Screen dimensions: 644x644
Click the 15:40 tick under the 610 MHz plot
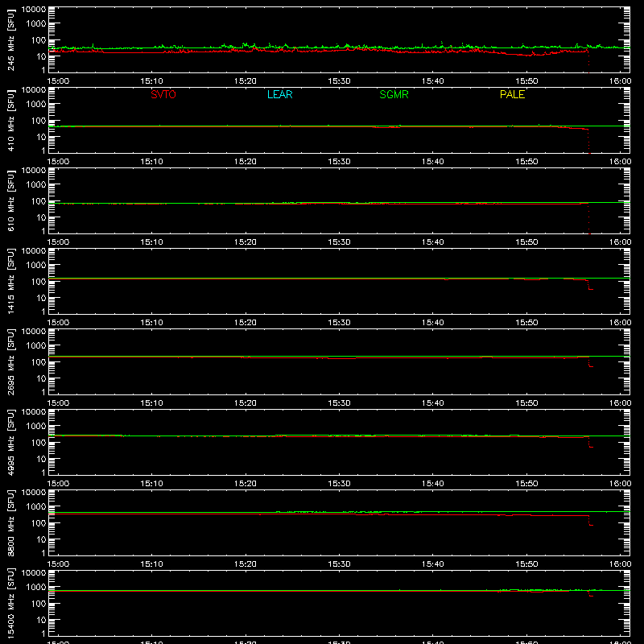pos(432,242)
